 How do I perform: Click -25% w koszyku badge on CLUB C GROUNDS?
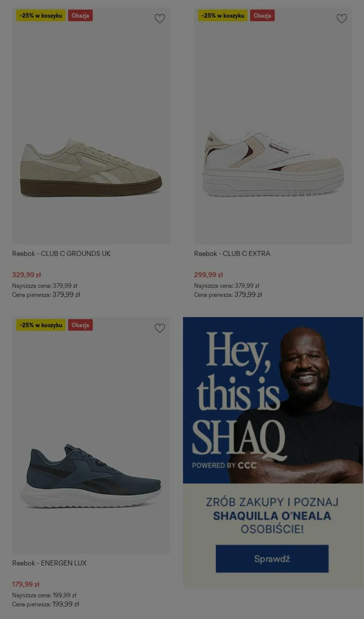click(x=41, y=15)
